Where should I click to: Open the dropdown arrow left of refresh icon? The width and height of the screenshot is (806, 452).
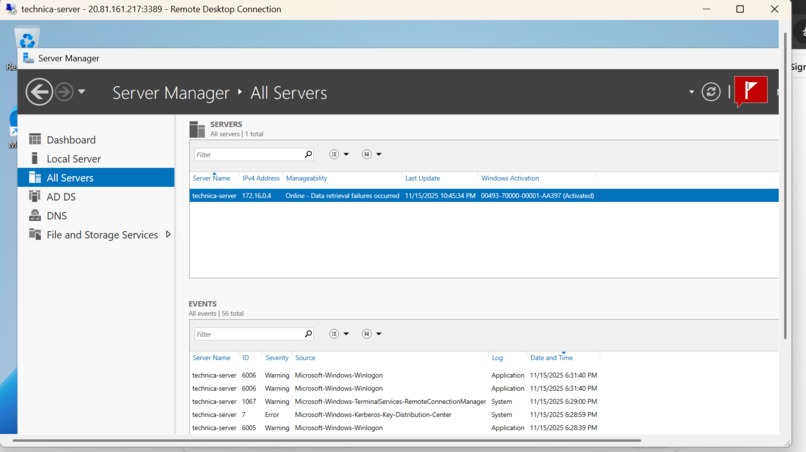tap(691, 92)
